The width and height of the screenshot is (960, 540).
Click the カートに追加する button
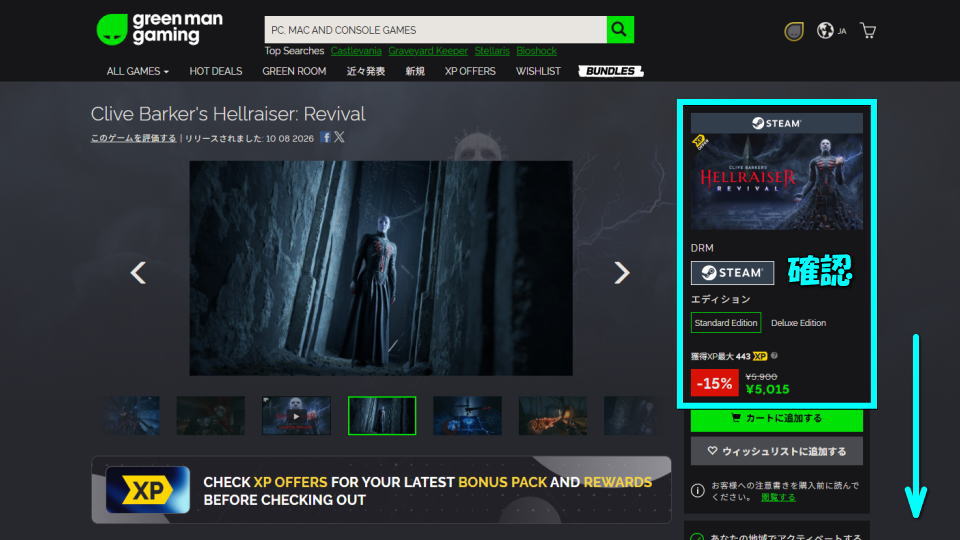[776, 418]
